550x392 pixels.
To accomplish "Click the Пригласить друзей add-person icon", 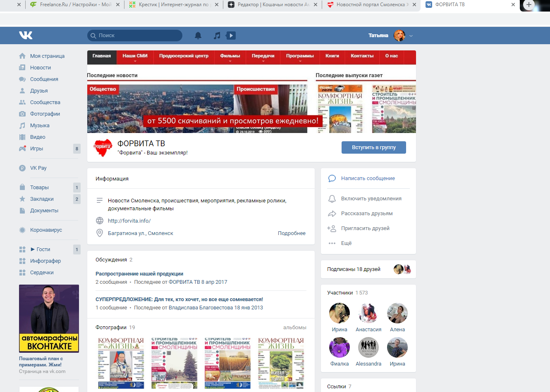I will point(332,228).
